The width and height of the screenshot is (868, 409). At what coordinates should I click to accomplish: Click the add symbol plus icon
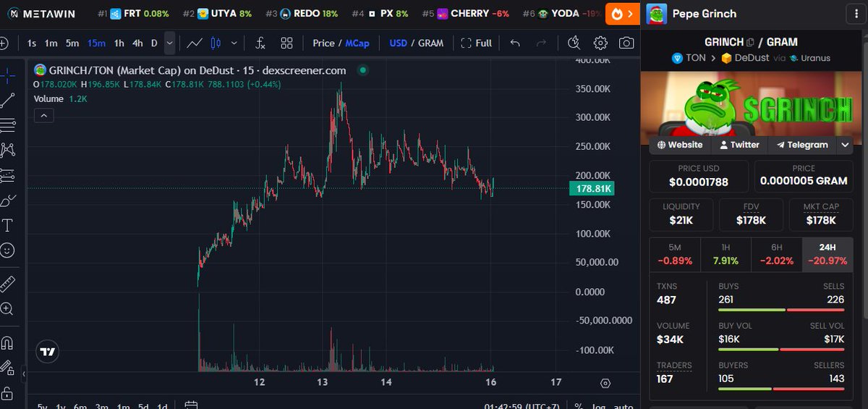coord(3,43)
